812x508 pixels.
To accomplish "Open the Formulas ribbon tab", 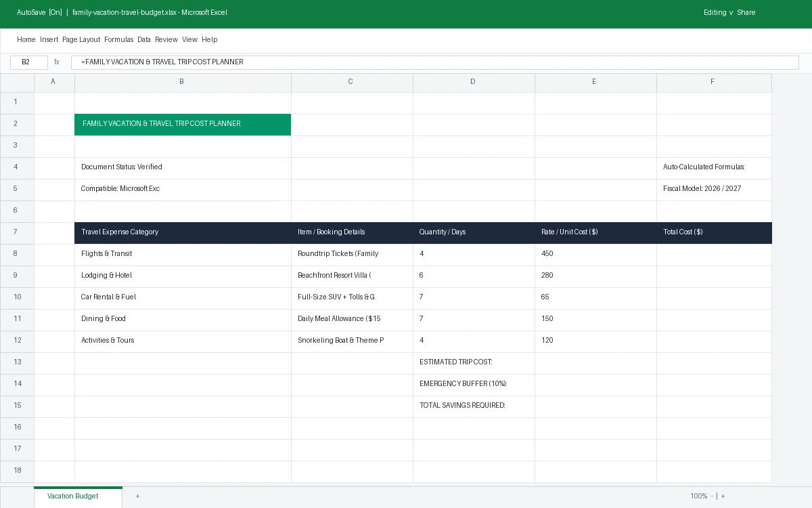I will 119,40.
